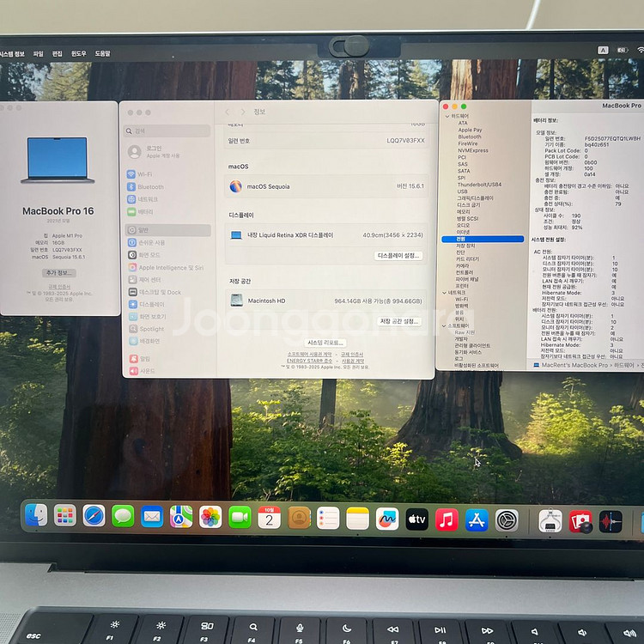Open Apple Intelligence 및 Siri settings
Screen dimensions: 644x644
(x=170, y=267)
